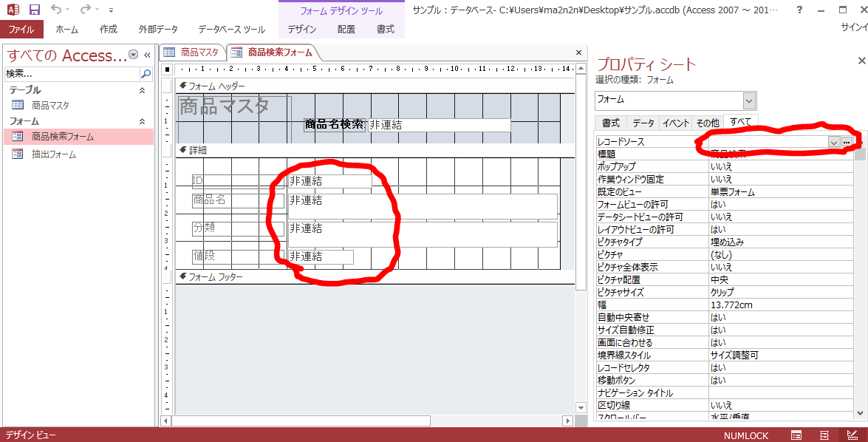
Task: Click the navigation pane 検索 search box
Action: pos(72,73)
